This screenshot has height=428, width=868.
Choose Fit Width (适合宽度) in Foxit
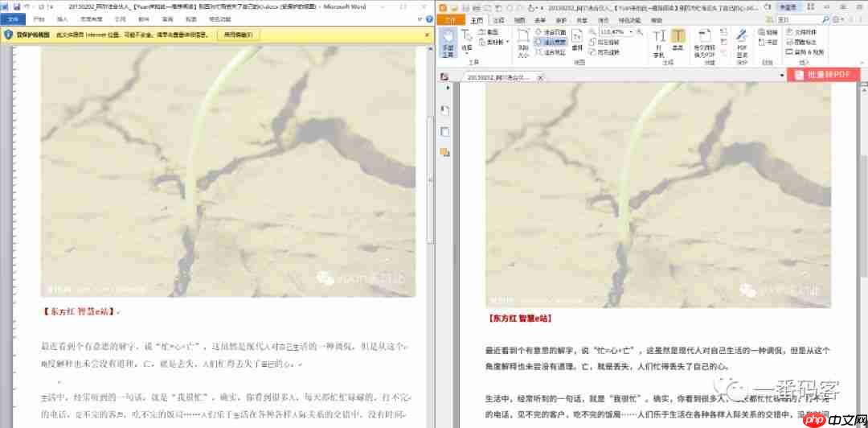551,42
